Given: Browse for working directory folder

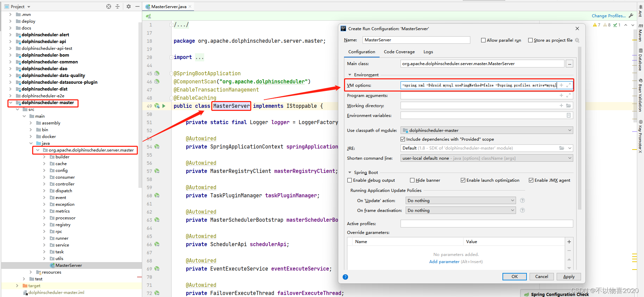Looking at the screenshot, I should pyautogui.click(x=568, y=106).
